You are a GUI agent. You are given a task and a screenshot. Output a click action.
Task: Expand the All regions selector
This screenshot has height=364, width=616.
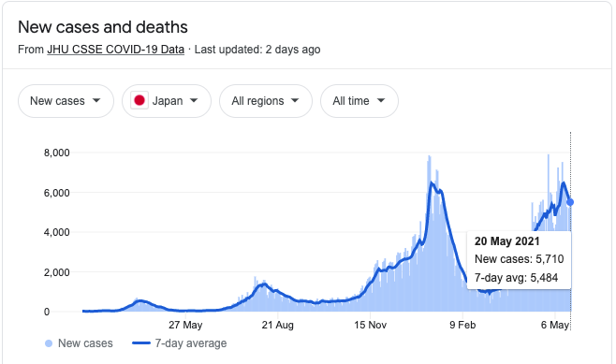(x=266, y=101)
